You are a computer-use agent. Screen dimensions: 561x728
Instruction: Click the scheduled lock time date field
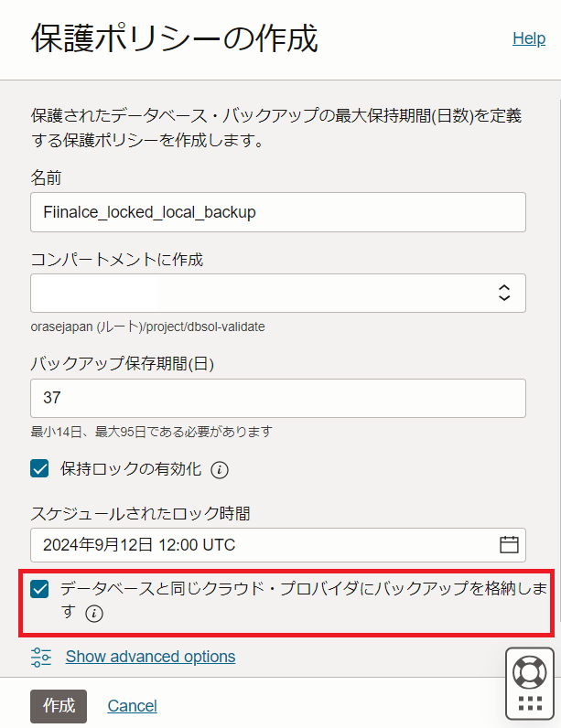pyautogui.click(x=265, y=545)
